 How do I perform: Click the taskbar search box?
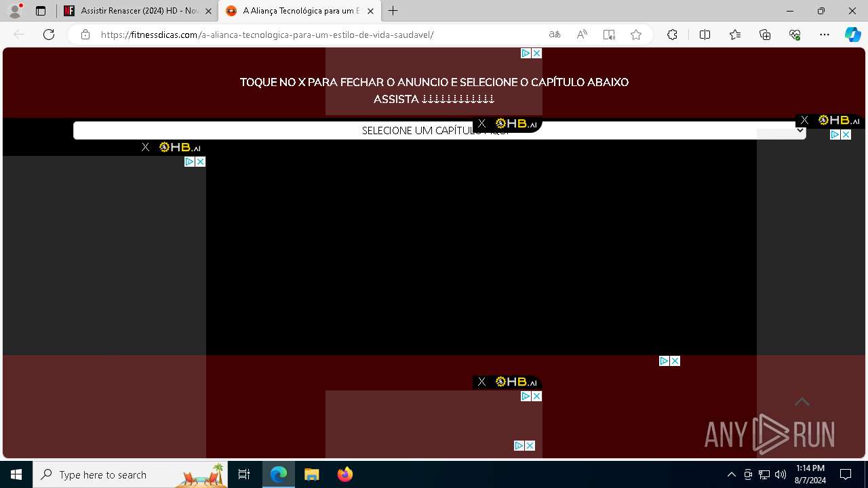pyautogui.click(x=130, y=474)
